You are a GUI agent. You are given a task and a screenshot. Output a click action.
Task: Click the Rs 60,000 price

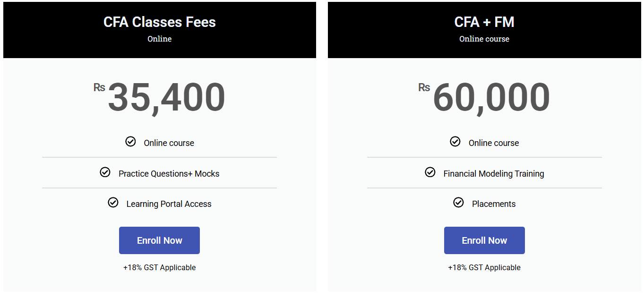(x=484, y=97)
